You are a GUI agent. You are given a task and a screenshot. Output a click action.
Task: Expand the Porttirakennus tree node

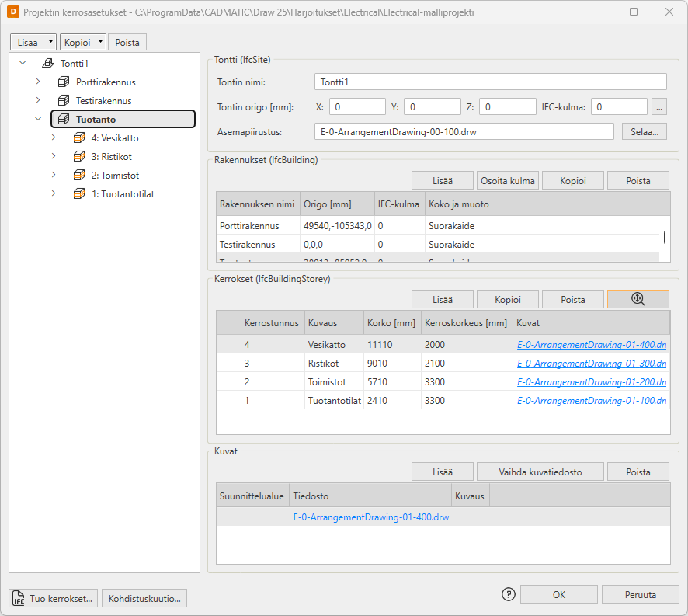[x=38, y=82]
